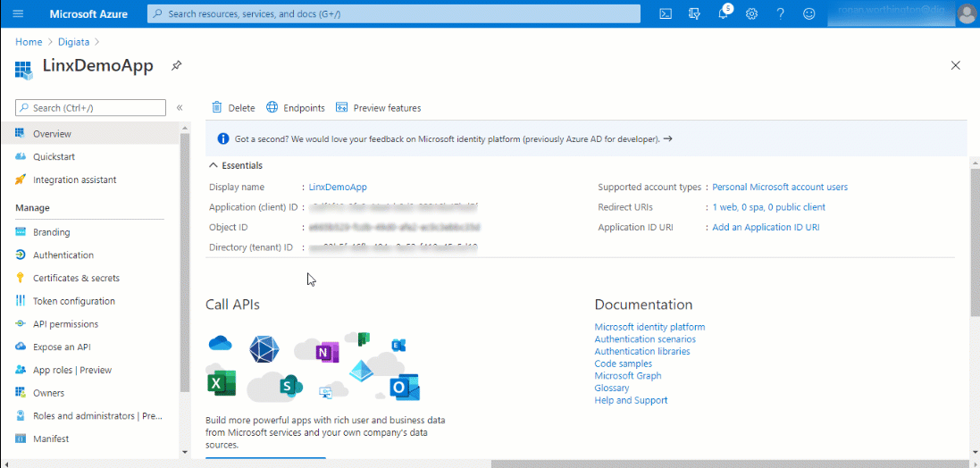Open Authentication libraries link
This screenshot has height=468, width=980.
coord(642,351)
